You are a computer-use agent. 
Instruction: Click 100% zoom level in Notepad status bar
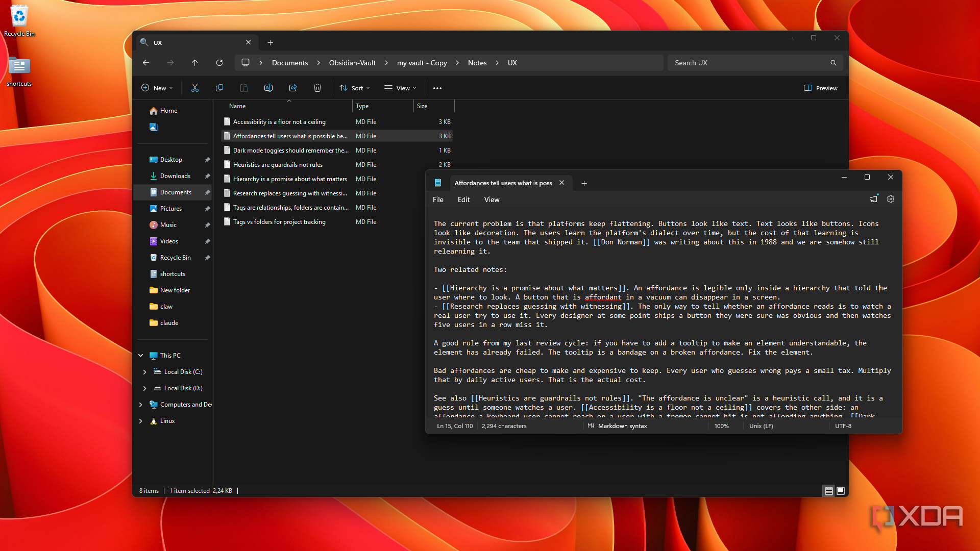pos(721,426)
